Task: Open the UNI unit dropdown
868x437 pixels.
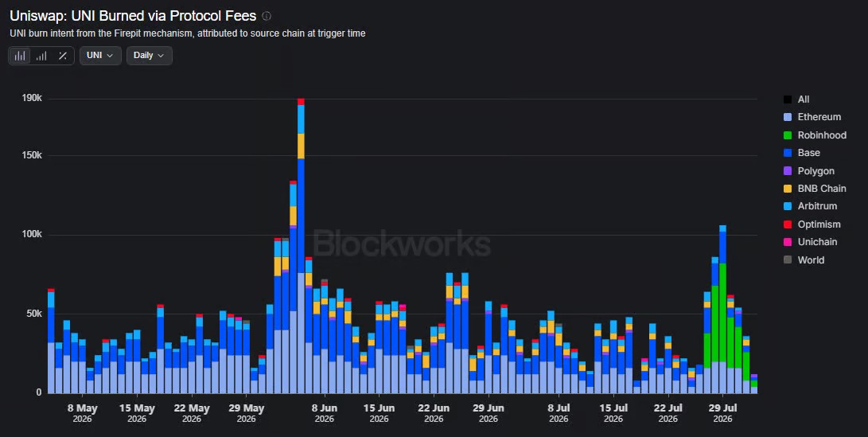Action: (x=100, y=56)
